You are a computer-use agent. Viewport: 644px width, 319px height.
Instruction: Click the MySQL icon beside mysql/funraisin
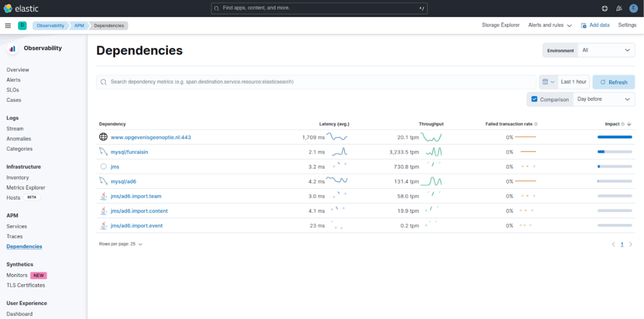tap(103, 152)
